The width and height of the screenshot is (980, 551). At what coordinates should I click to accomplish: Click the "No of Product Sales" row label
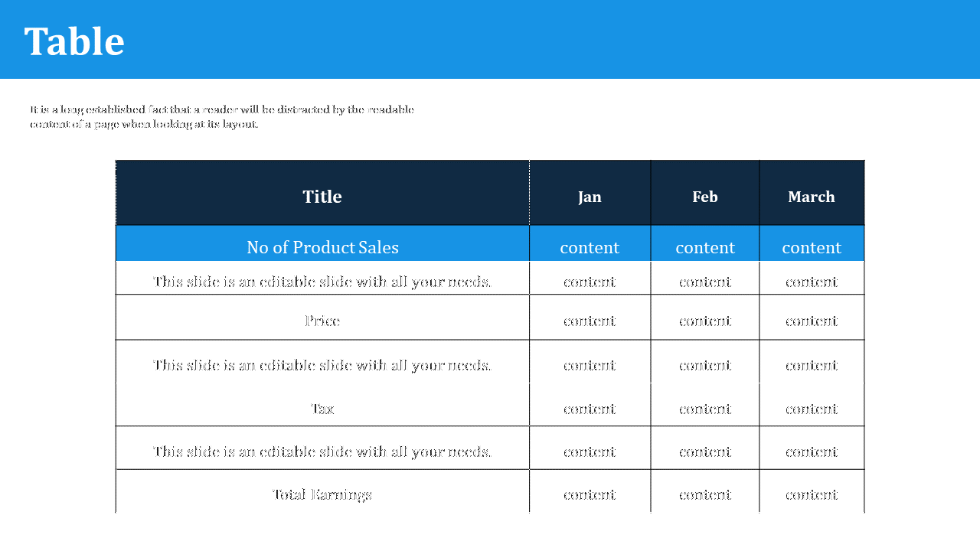click(322, 247)
